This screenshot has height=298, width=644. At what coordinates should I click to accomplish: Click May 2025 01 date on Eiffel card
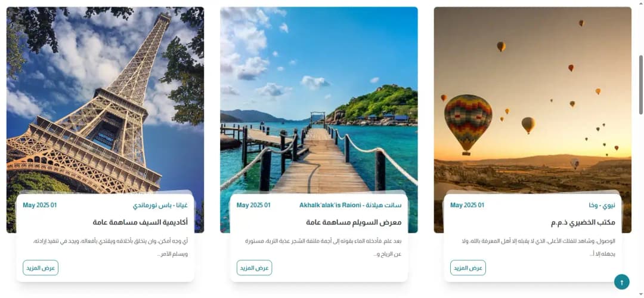coord(40,205)
